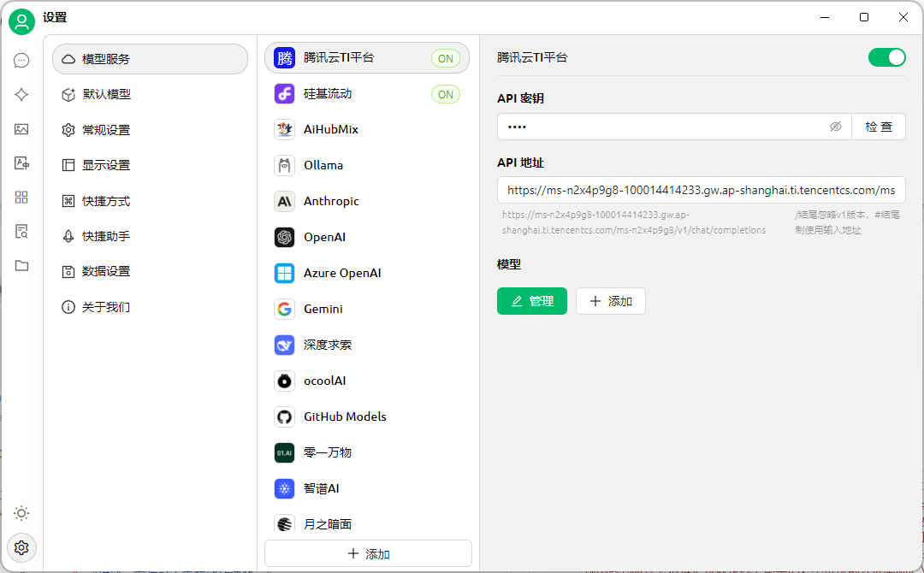Click the Anthropic logo icon
Viewport: 924px width, 573px height.
click(x=285, y=201)
